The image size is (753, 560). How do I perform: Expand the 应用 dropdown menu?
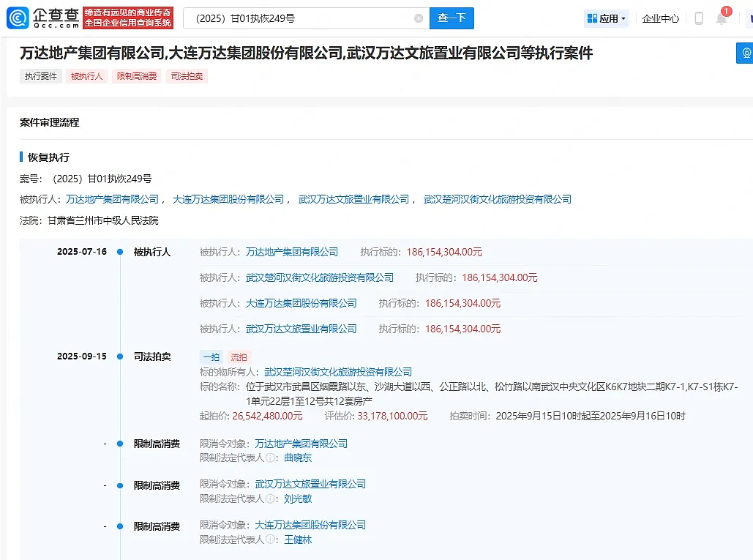607,18
